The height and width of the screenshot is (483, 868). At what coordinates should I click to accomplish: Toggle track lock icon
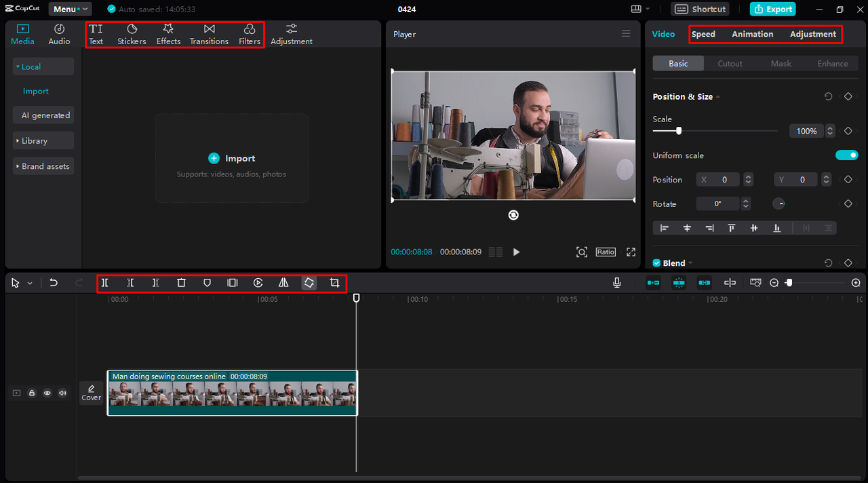click(x=32, y=393)
